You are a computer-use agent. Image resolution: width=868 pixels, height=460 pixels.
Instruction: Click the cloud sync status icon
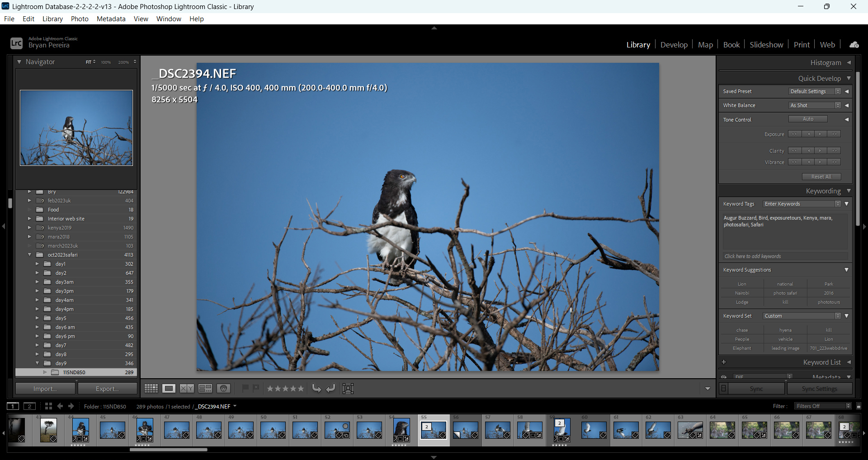(x=854, y=45)
